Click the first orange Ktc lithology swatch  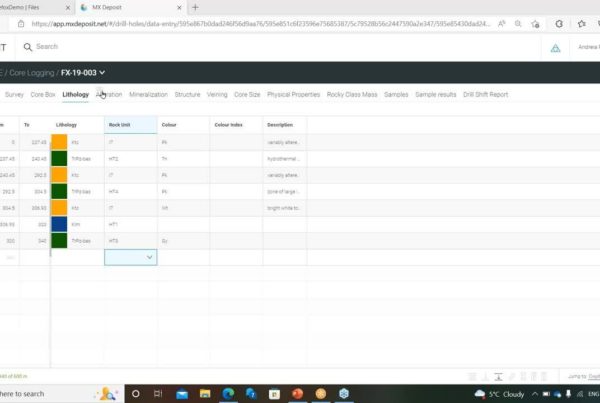coord(59,143)
